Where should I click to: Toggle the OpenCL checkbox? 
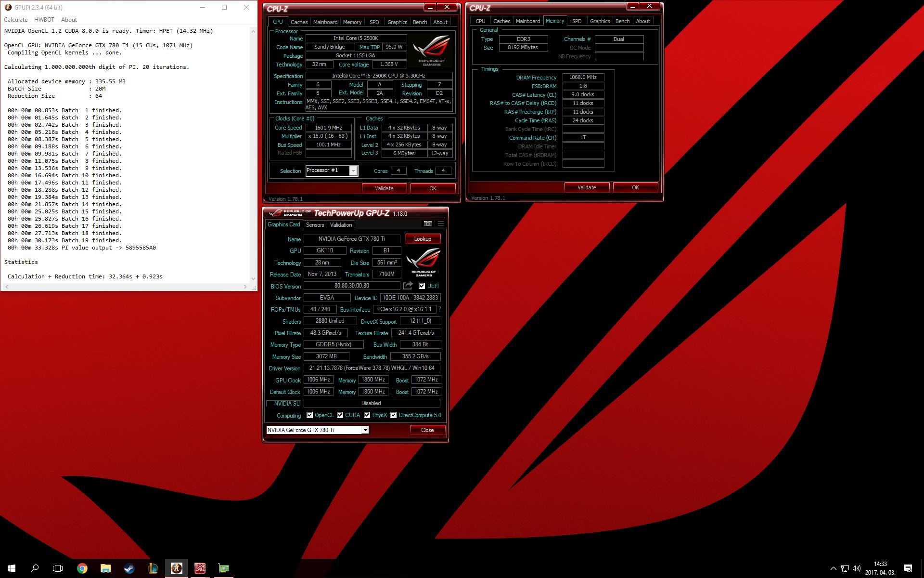[309, 415]
